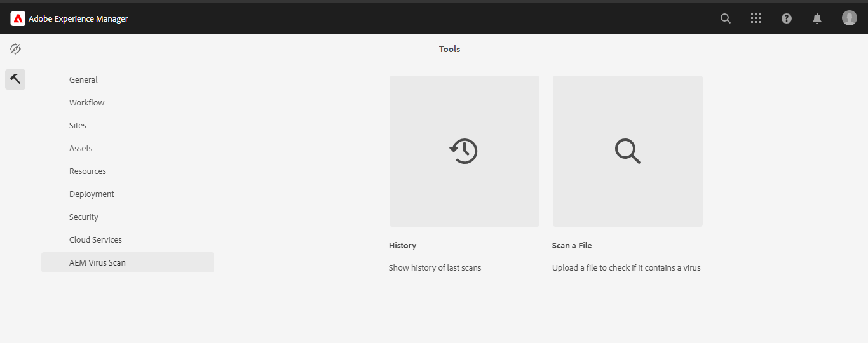Open the search magnifier in header
This screenshot has width=868, height=343.
726,18
